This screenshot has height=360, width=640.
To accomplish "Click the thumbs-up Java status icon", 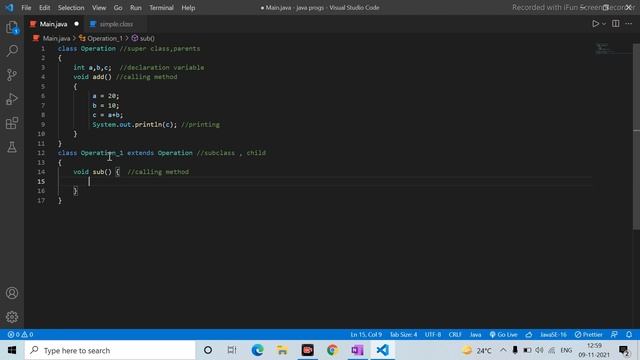I will [529, 335].
